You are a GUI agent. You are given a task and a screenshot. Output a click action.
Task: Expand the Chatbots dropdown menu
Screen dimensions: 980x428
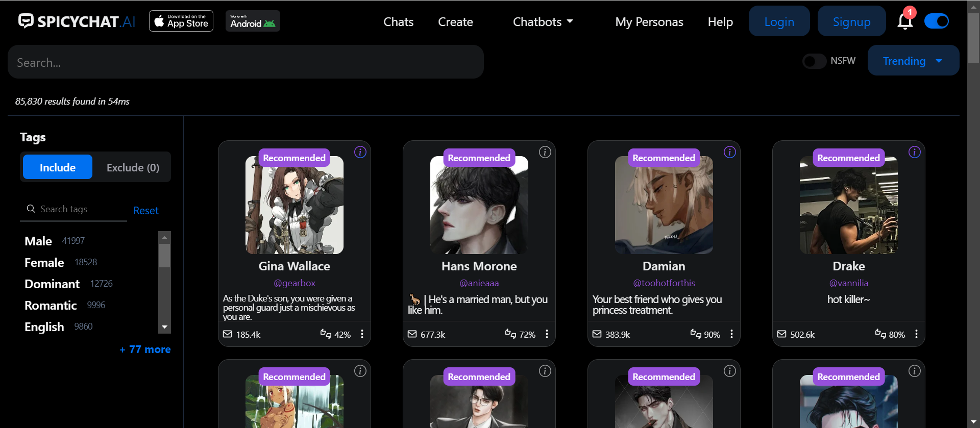[x=543, y=22]
